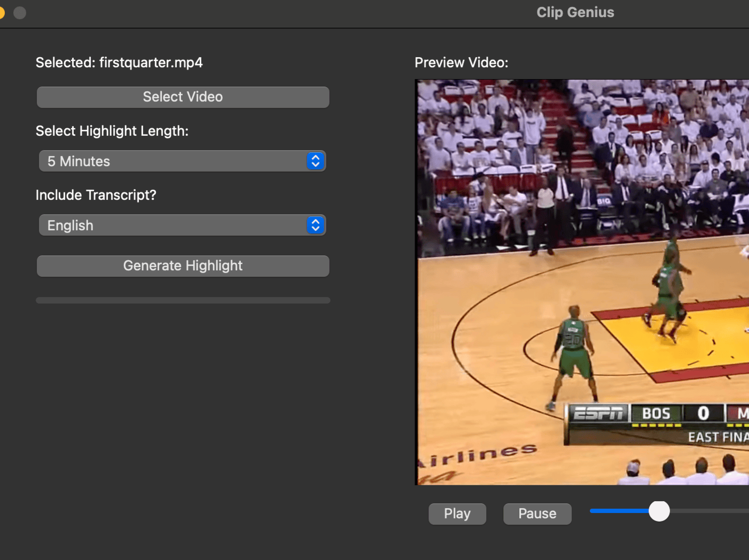Click the 'Include Transcript?' label

pos(96,195)
